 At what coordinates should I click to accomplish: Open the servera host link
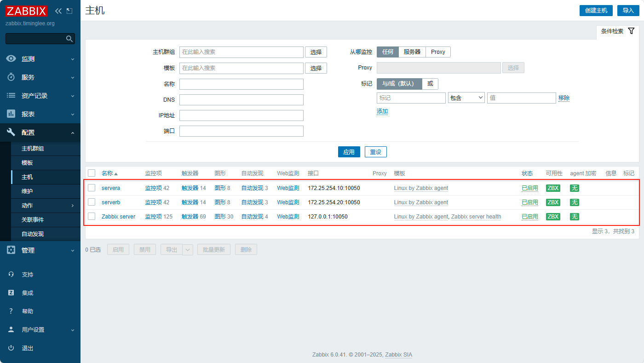(111, 188)
